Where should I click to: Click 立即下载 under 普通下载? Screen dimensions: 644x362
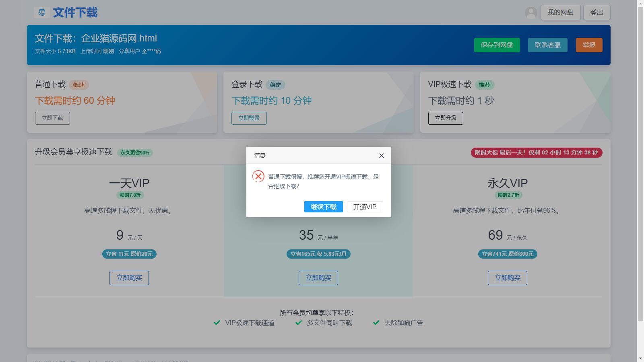pyautogui.click(x=52, y=118)
